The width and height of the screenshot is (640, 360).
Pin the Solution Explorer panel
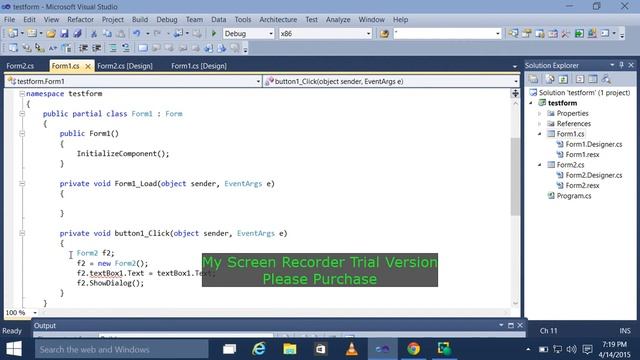tap(621, 65)
